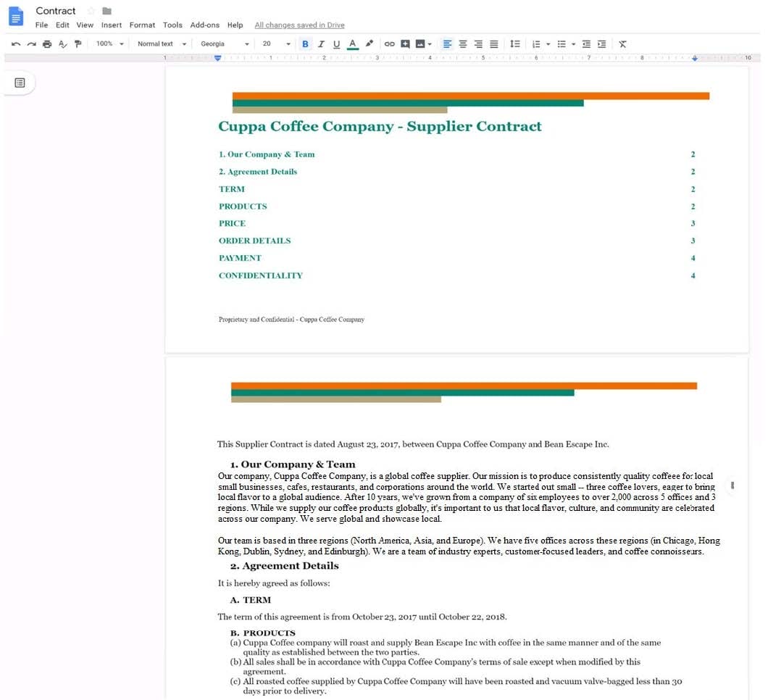This screenshot has width=768, height=700.
Task: Print the document using the printer icon
Action: (x=47, y=44)
